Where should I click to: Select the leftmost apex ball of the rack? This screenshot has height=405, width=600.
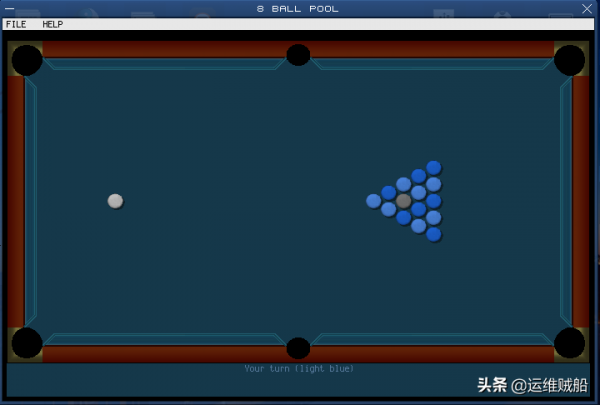click(374, 201)
